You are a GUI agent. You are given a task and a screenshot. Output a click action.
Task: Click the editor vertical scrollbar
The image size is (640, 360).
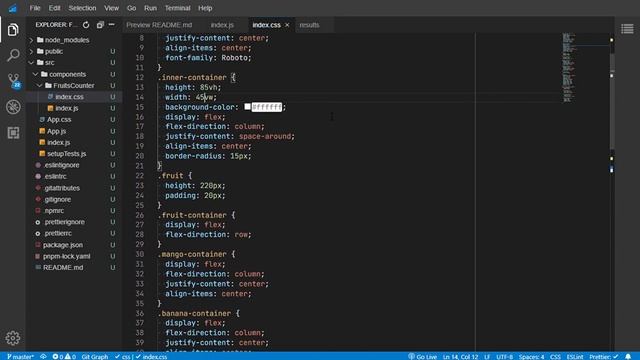[612, 101]
